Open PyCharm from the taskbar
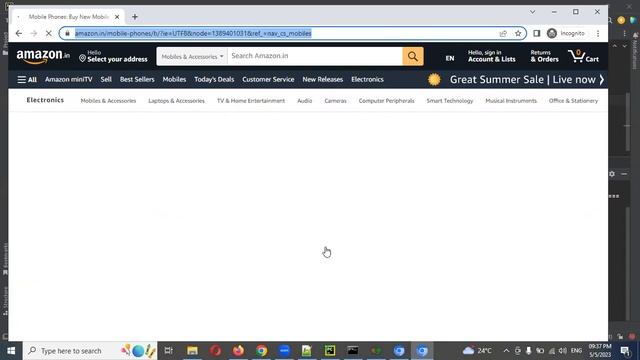 (330, 351)
